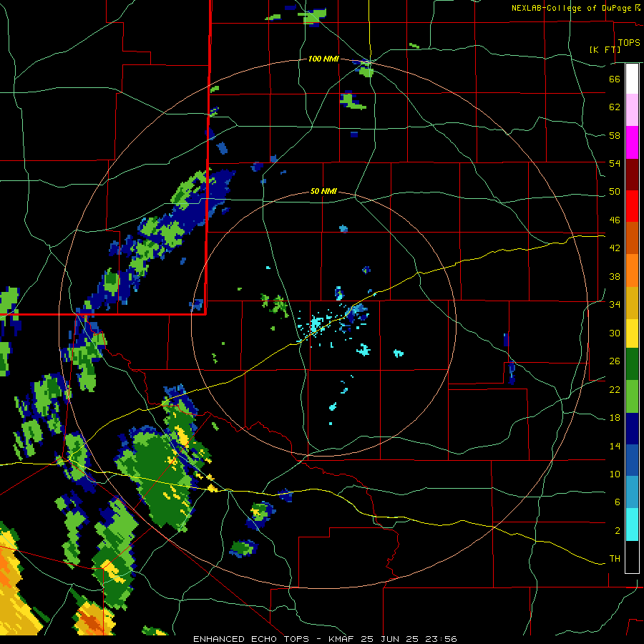Click the bright orange legend swatch

point(632,270)
